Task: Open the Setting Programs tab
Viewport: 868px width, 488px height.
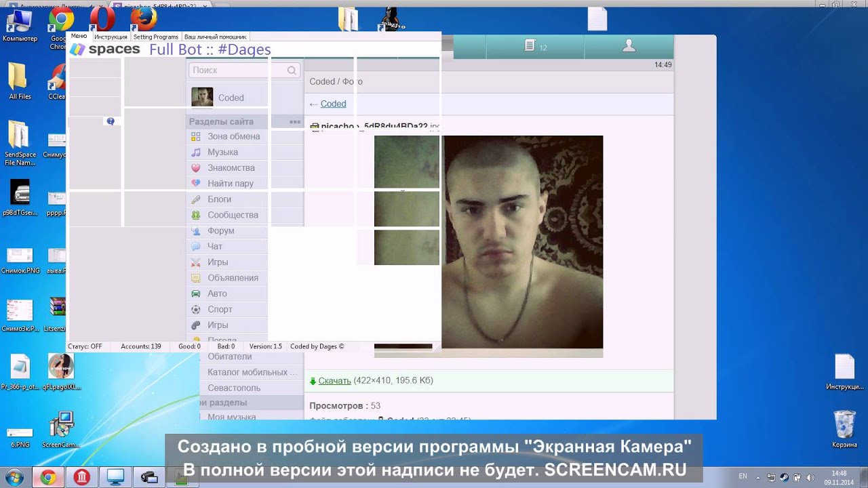Action: pyautogui.click(x=155, y=37)
